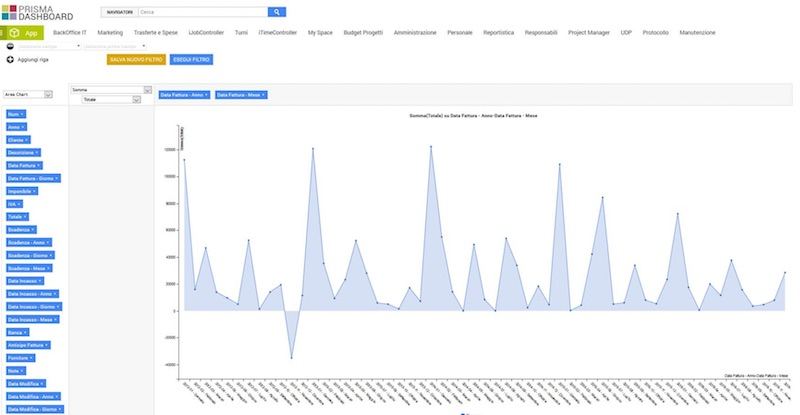Open Data Modifica - Anno field chip
Image resolution: width=800 pixels, height=415 pixels.
click(34, 397)
